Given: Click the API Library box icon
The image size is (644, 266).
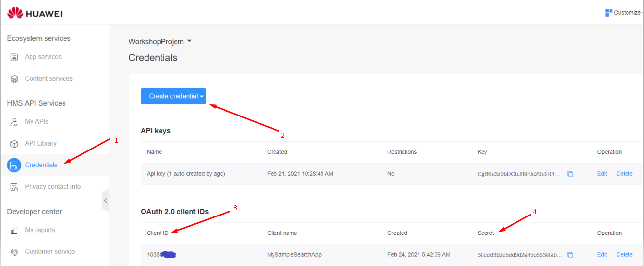Looking at the screenshot, I should (15, 144).
